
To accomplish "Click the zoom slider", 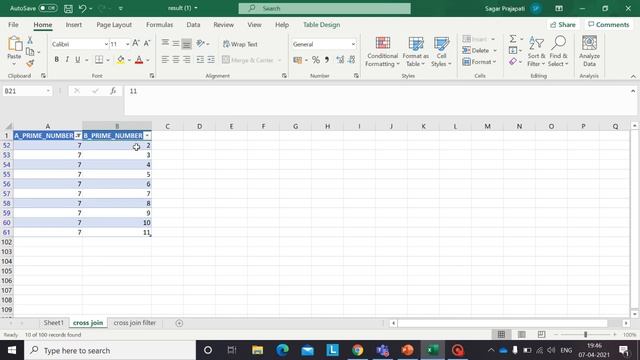I will coord(585,335).
